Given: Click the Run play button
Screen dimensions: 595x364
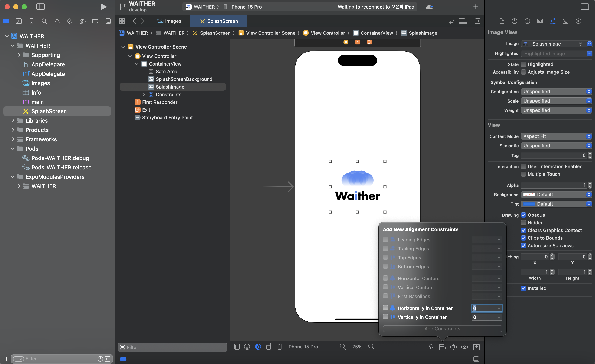Looking at the screenshot, I should 103,7.
